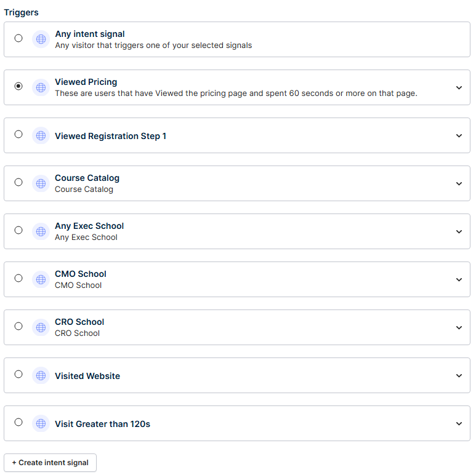Expand the CMO School chevron
The image size is (476, 475).
pyautogui.click(x=459, y=280)
